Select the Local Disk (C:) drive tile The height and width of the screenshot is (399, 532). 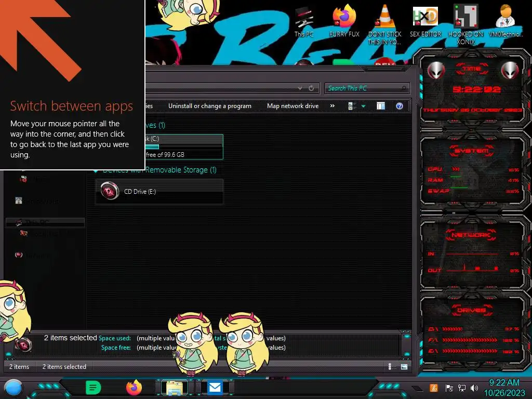coord(184,147)
